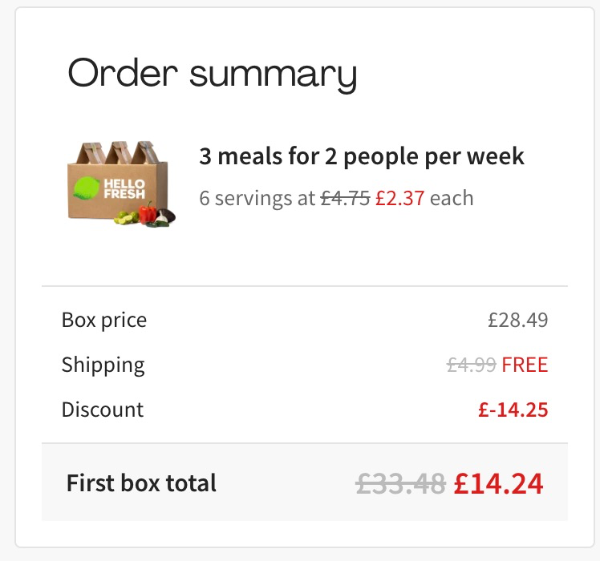The width and height of the screenshot is (600, 561).
Task: Select the 3 meals for 2 people title
Action: coord(361,157)
